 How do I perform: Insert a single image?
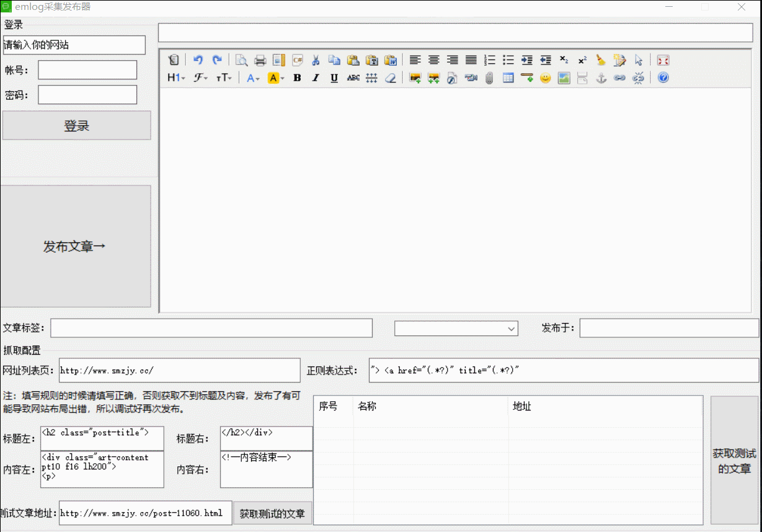click(x=415, y=78)
